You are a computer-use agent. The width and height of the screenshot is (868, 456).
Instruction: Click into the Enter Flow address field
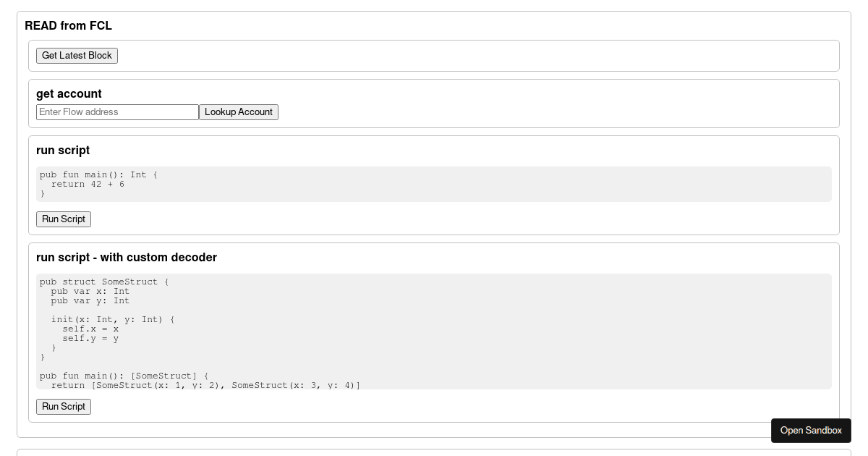coord(117,111)
